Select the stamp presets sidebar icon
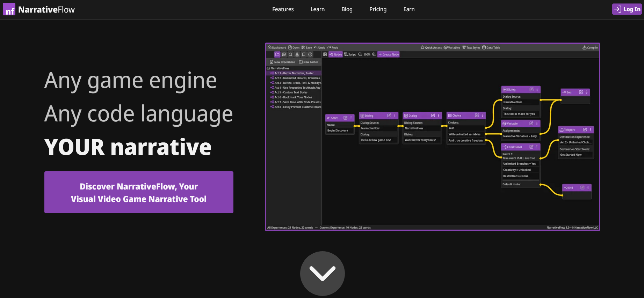The image size is (644, 298). tap(297, 54)
